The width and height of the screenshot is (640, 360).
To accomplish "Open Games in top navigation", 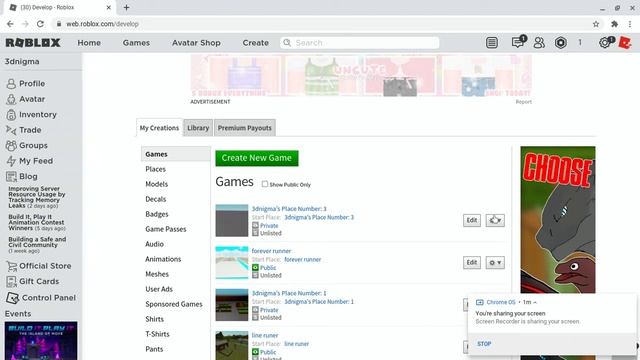I will click(136, 43).
